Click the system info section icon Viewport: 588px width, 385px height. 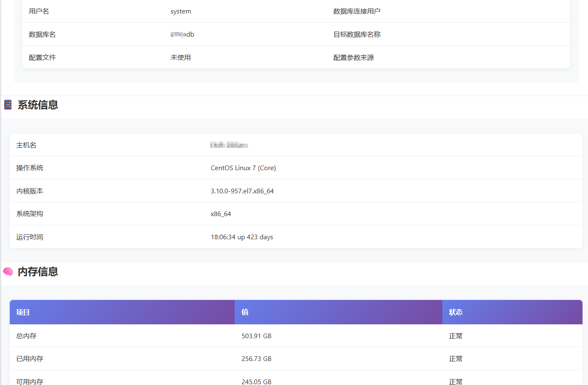(8, 104)
